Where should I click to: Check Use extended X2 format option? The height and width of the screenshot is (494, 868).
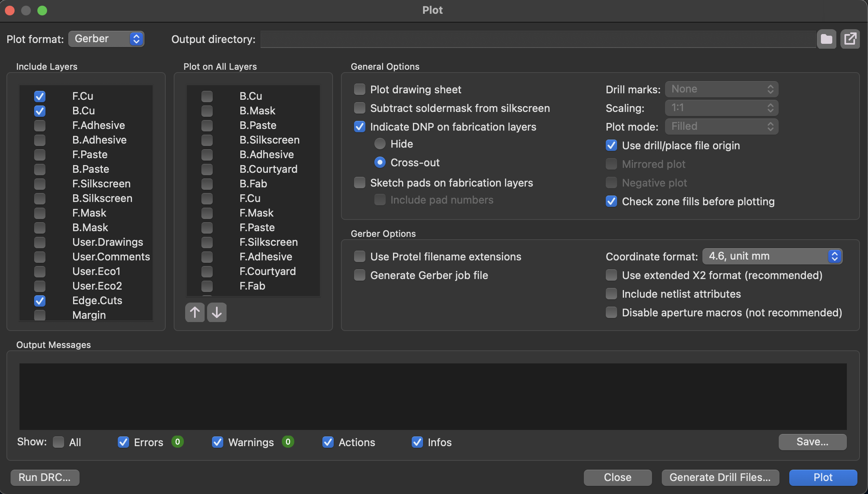coord(611,275)
